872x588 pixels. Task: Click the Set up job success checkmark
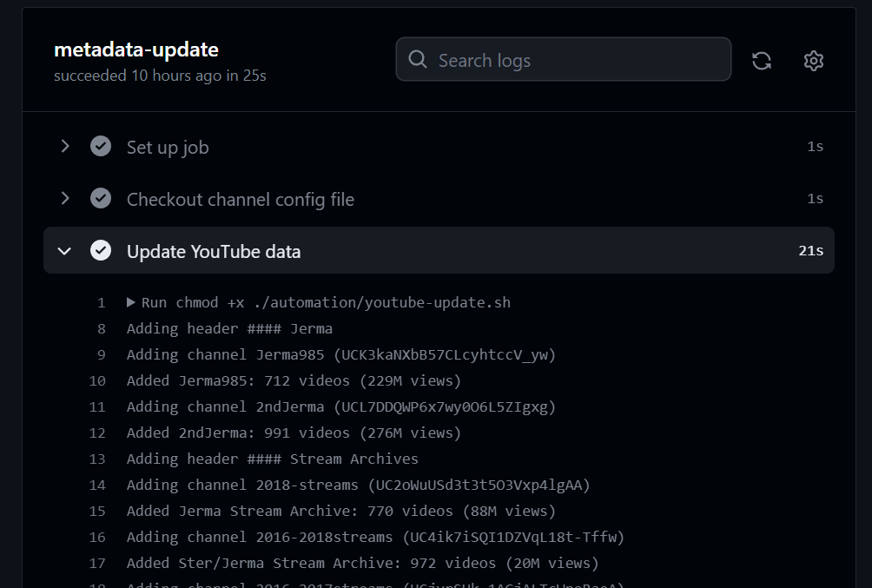[x=101, y=146]
